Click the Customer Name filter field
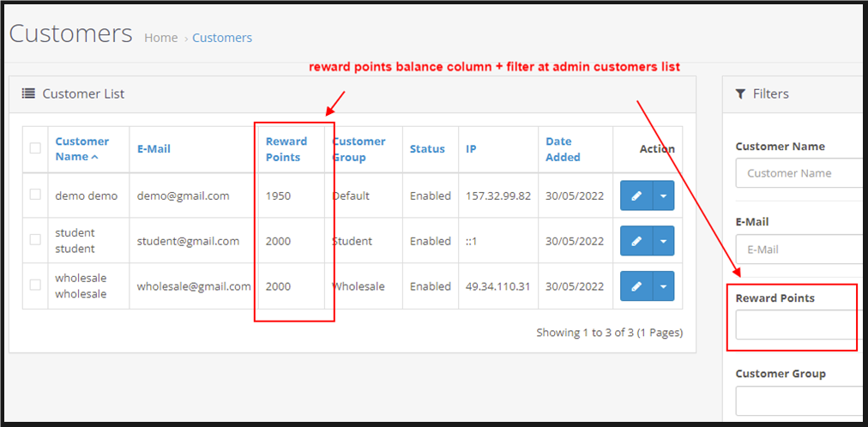 click(x=798, y=173)
